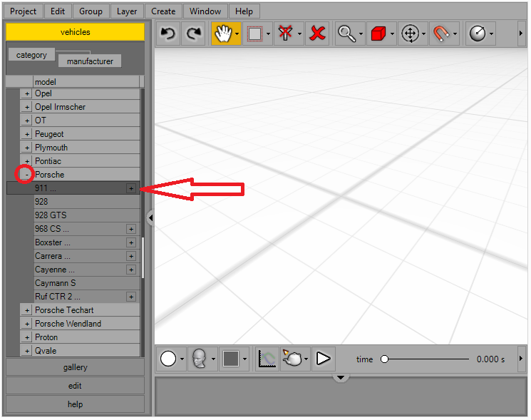Image resolution: width=531 pixels, height=420 pixels.
Task: Click the magnet snap icon
Action: click(441, 34)
